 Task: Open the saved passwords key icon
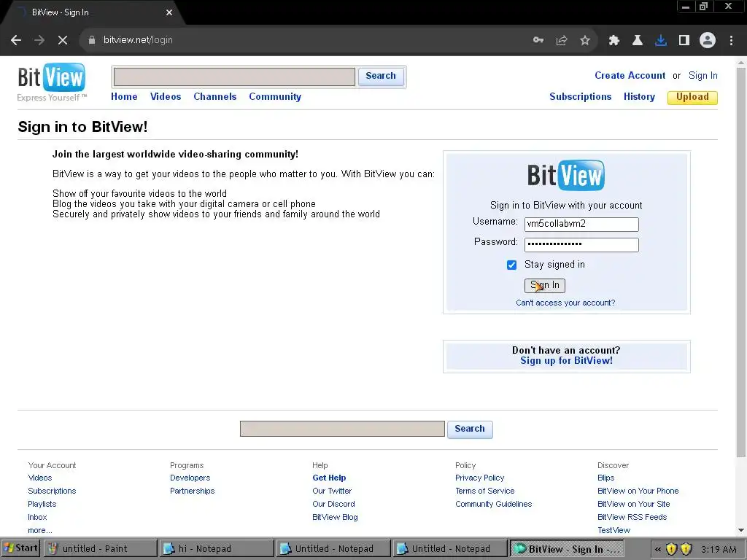[x=538, y=40]
